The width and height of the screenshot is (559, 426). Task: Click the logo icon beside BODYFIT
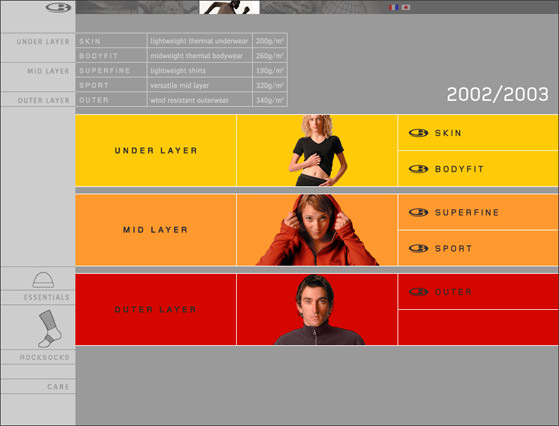[418, 169]
